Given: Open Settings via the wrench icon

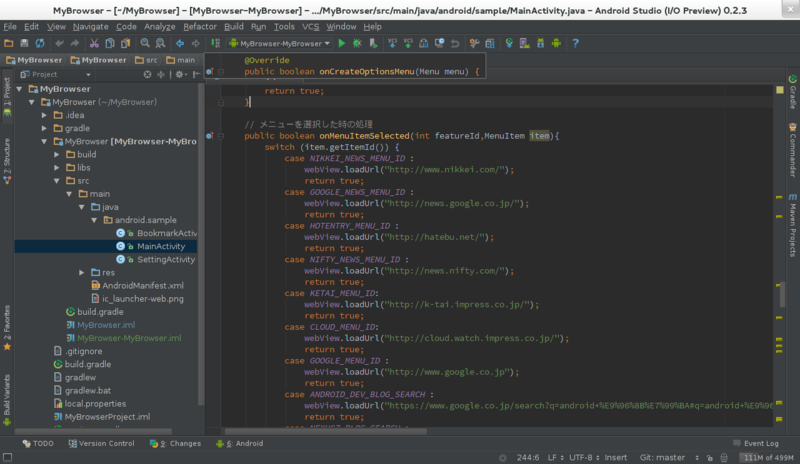Looking at the screenshot, I should (474, 43).
